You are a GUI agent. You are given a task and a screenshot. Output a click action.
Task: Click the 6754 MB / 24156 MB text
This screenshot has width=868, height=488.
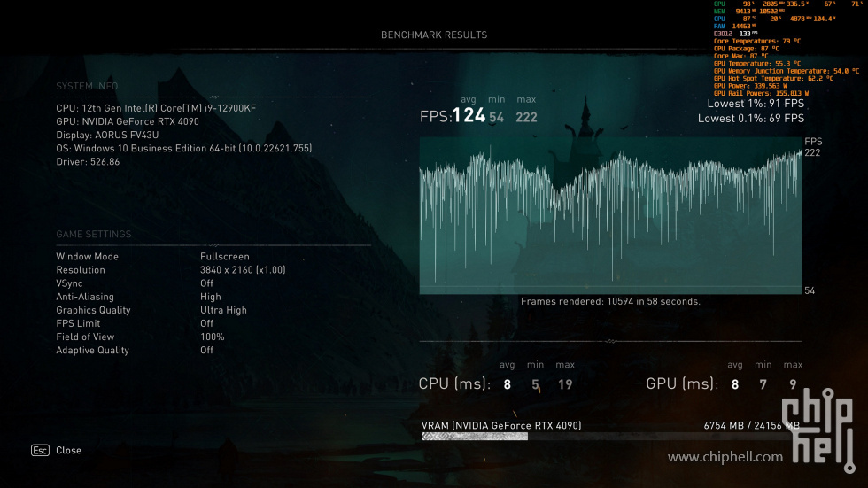pyautogui.click(x=752, y=425)
